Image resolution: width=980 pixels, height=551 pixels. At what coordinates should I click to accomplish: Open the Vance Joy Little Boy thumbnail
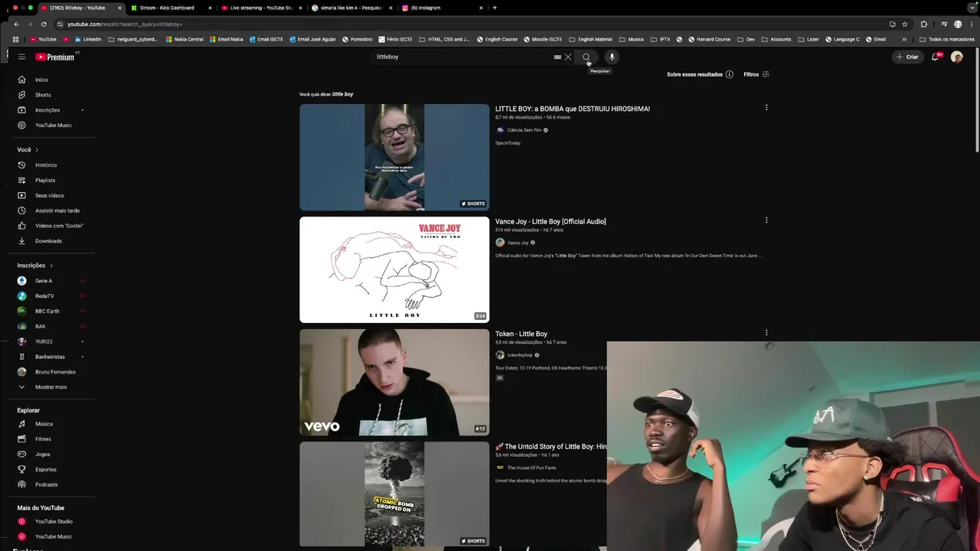coord(394,269)
